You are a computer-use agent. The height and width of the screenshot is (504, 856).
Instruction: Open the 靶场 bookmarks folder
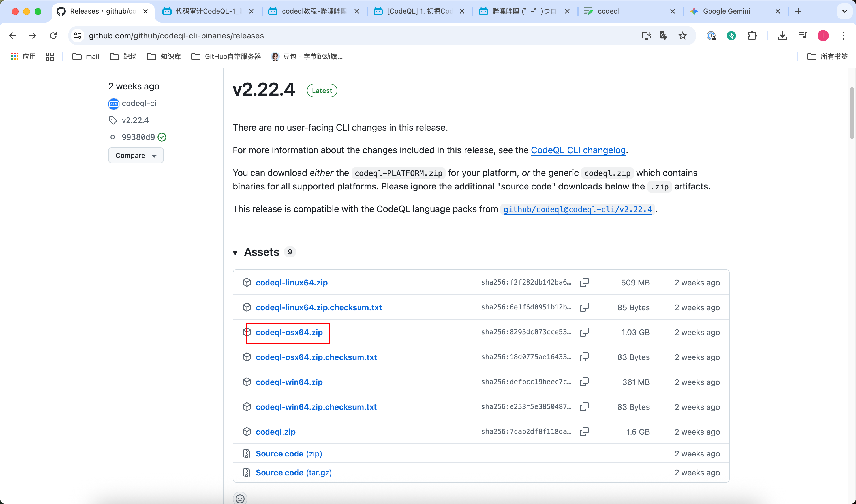[x=123, y=56]
